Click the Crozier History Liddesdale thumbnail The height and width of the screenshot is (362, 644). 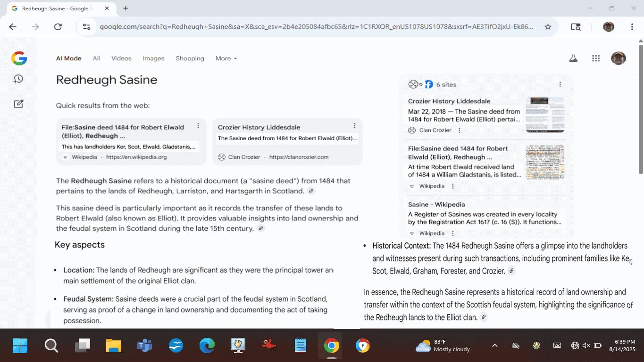click(545, 115)
